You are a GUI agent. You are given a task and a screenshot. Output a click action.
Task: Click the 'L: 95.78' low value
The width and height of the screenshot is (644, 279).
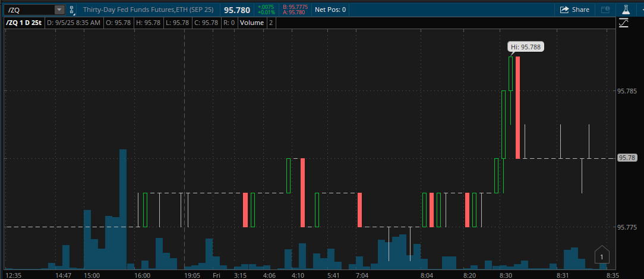coord(178,23)
